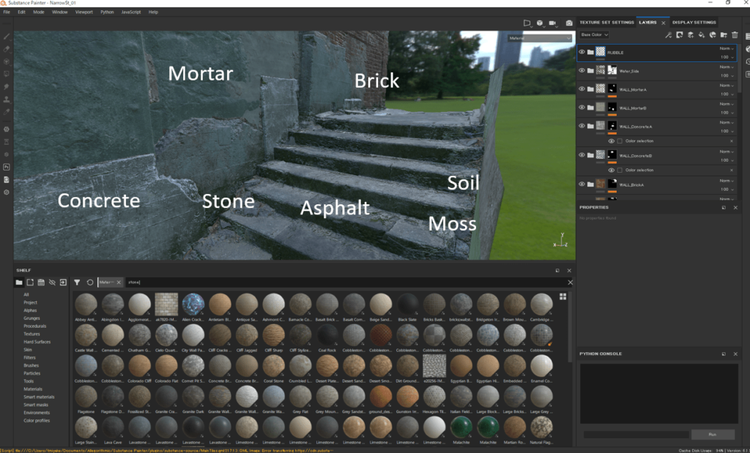Click the Run button in Python Console
The image size is (750, 453).
713,434
